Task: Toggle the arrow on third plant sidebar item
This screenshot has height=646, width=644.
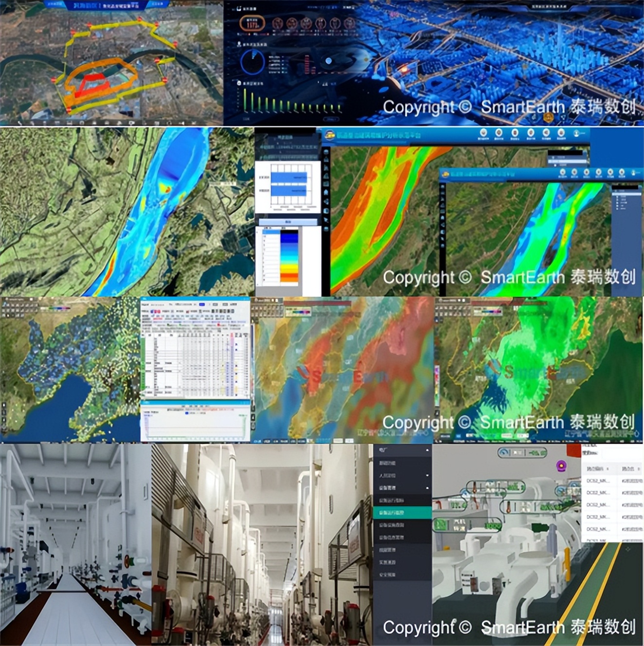Action: (x=428, y=475)
